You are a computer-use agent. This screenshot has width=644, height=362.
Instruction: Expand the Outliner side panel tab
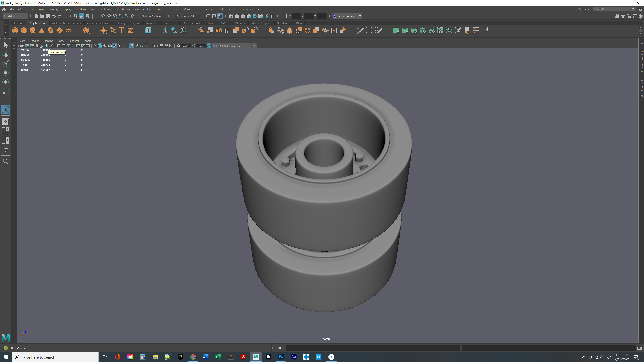pos(14,45)
